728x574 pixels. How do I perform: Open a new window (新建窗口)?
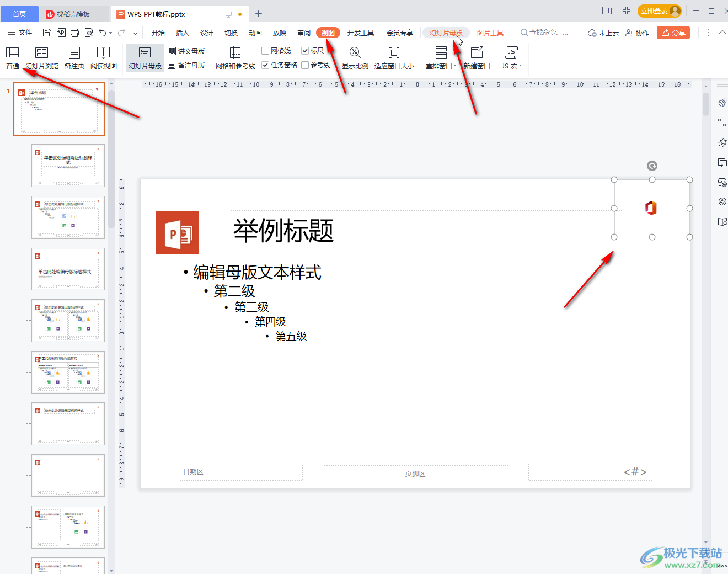pos(477,58)
